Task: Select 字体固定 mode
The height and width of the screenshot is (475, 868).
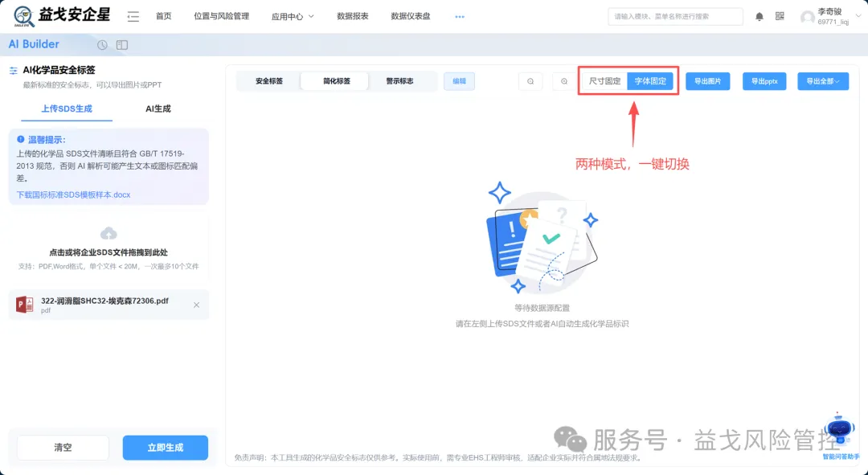Action: 650,81
